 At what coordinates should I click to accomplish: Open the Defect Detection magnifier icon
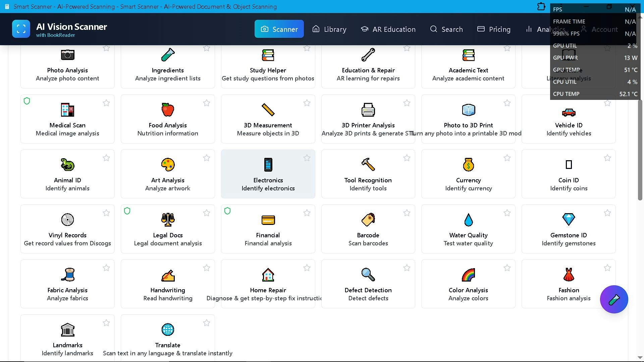tap(368, 275)
